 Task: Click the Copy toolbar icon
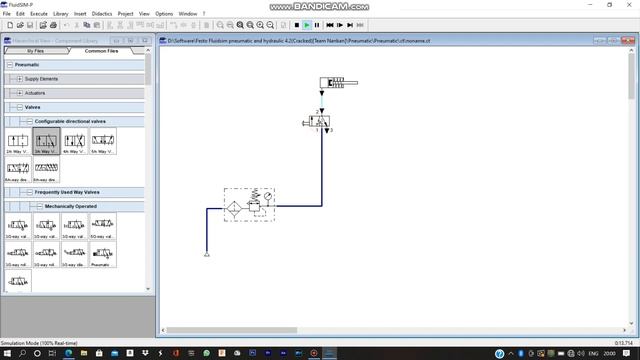coord(87,25)
